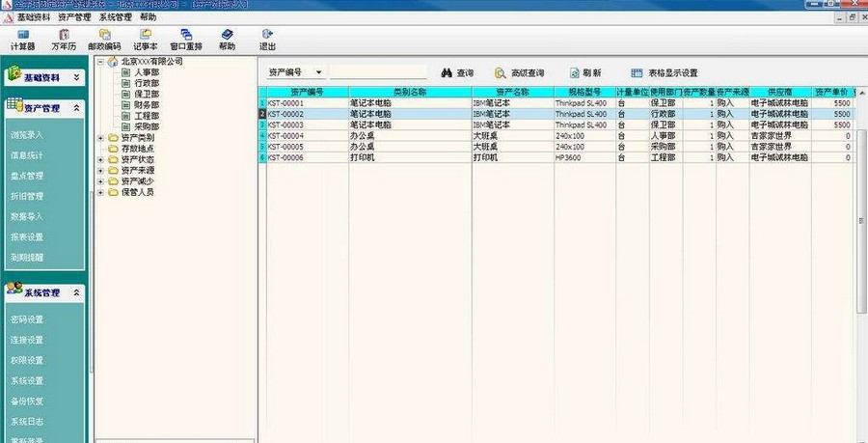Collapse the 系统管理 sidebar section chevron
Image resolution: width=868 pixels, height=443 pixels.
click(76, 293)
